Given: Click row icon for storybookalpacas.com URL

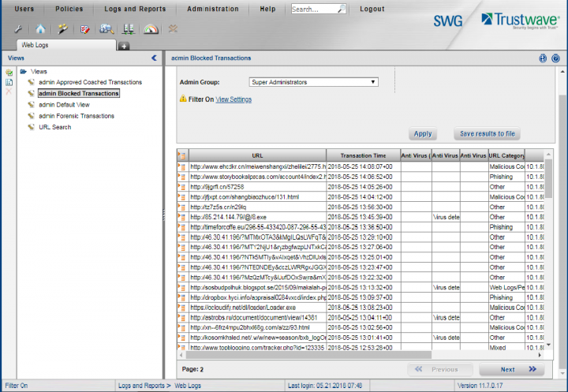Looking at the screenshot, I should 182,177.
